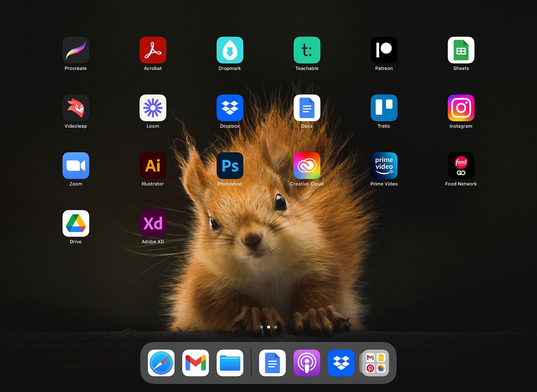Viewport: 537px width, 392px height.
Task: Launch the Loom app
Action: click(x=153, y=108)
